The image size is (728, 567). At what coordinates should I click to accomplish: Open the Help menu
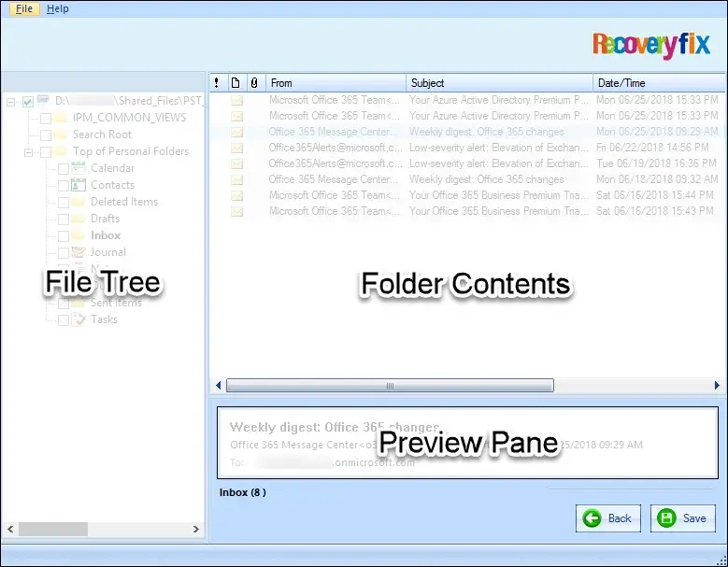[58, 8]
